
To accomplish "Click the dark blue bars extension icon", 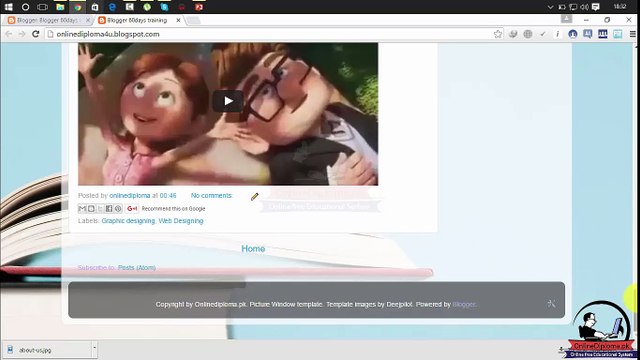I will pos(603,34).
